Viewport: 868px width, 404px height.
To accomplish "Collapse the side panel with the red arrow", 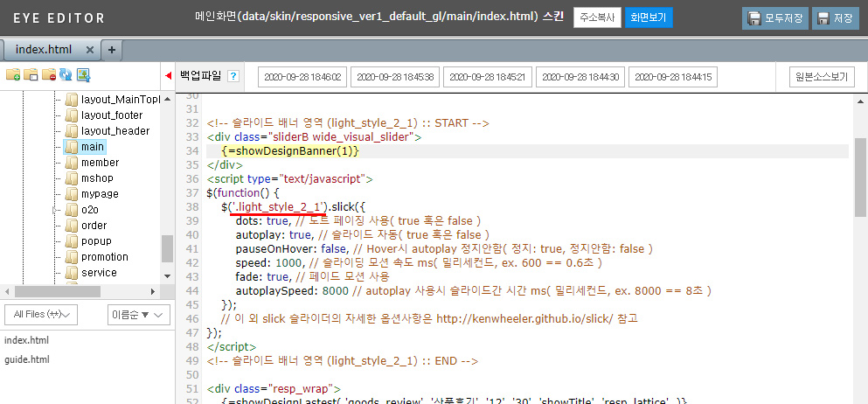I will [169, 76].
